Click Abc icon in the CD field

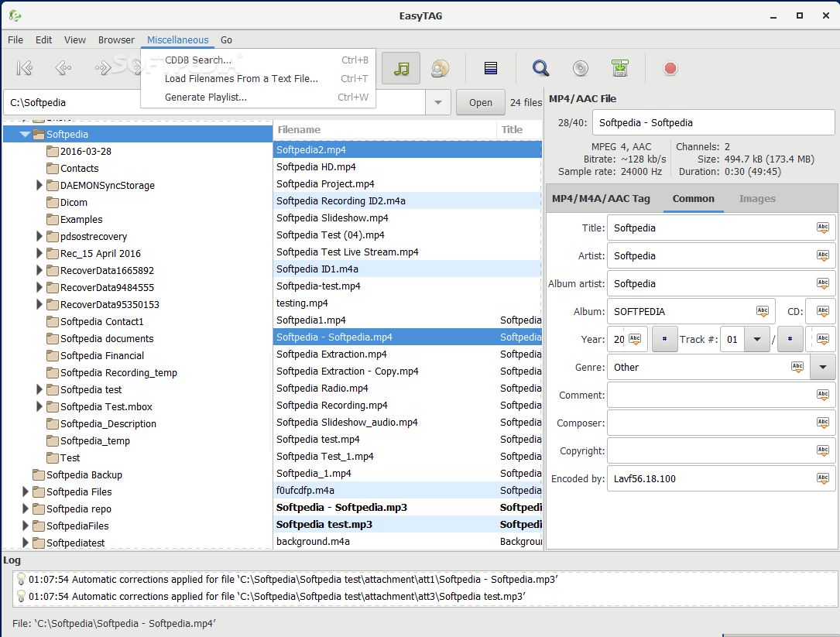pos(823,311)
